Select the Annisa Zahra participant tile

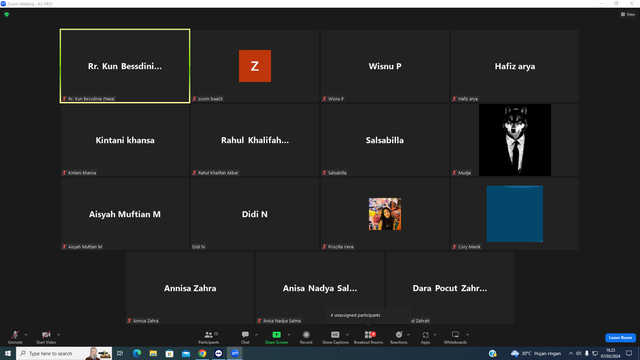click(190, 288)
